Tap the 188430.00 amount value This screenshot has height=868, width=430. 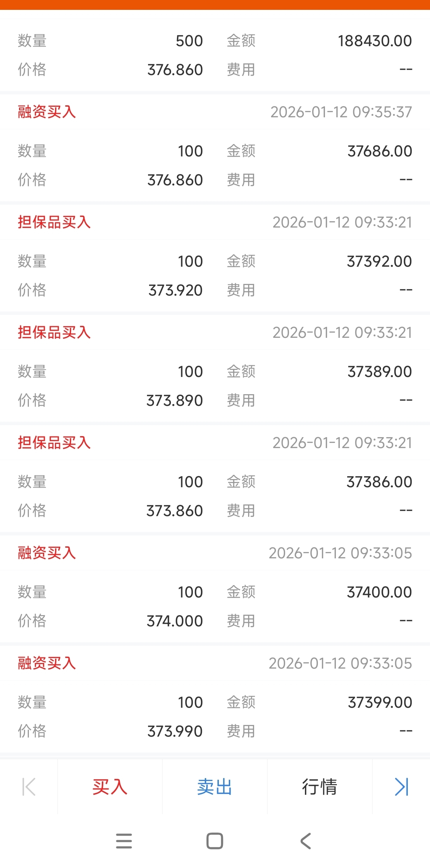click(x=375, y=41)
